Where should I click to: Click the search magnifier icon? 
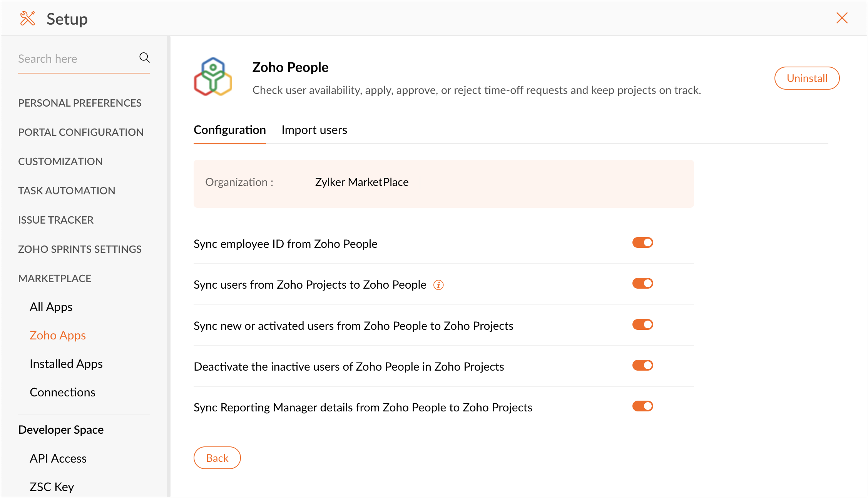point(144,58)
